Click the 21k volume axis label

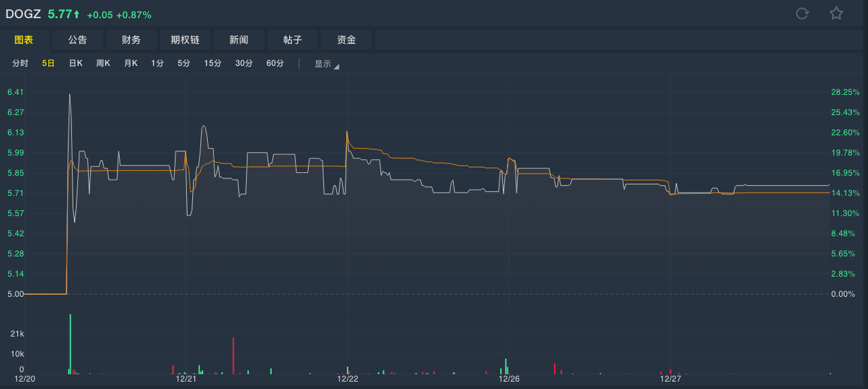click(x=17, y=334)
